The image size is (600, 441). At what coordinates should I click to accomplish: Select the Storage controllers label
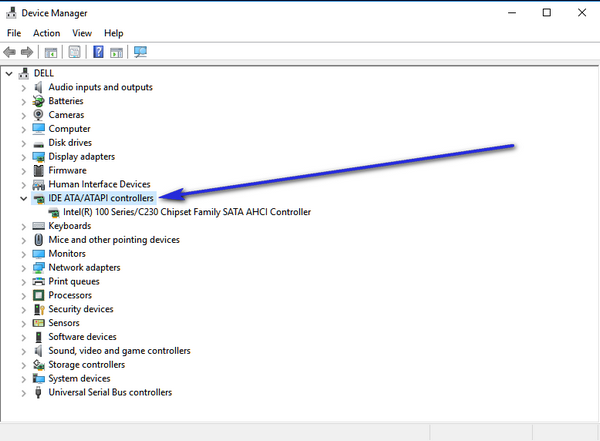tap(86, 364)
